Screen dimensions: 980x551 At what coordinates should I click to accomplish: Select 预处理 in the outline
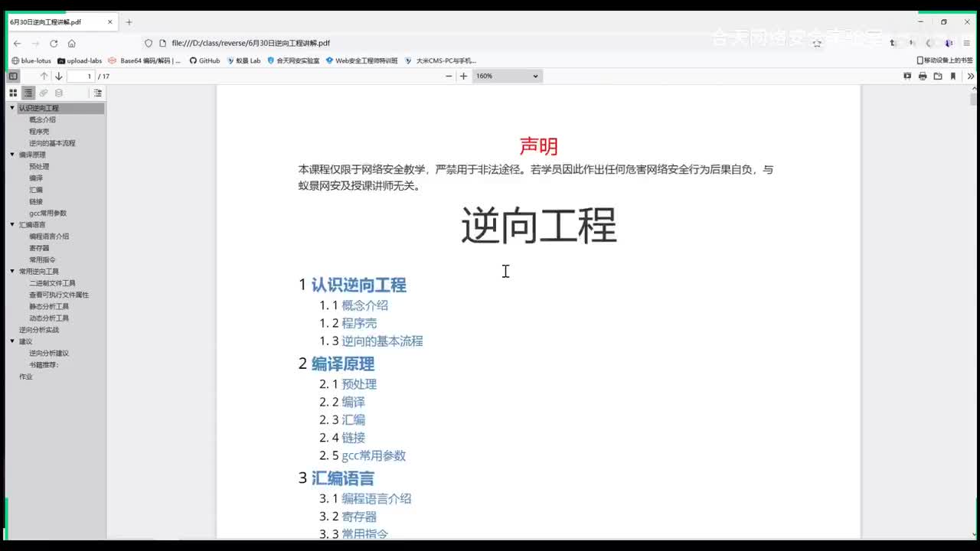pyautogui.click(x=39, y=166)
